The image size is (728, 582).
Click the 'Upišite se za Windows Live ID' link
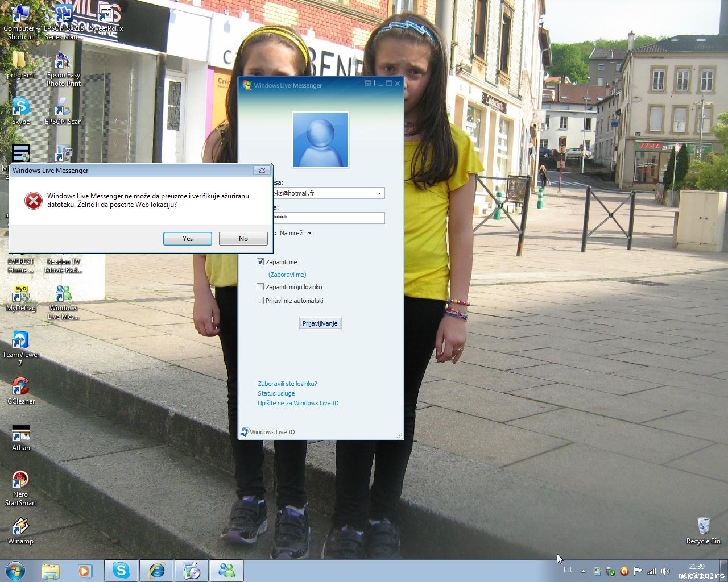298,403
